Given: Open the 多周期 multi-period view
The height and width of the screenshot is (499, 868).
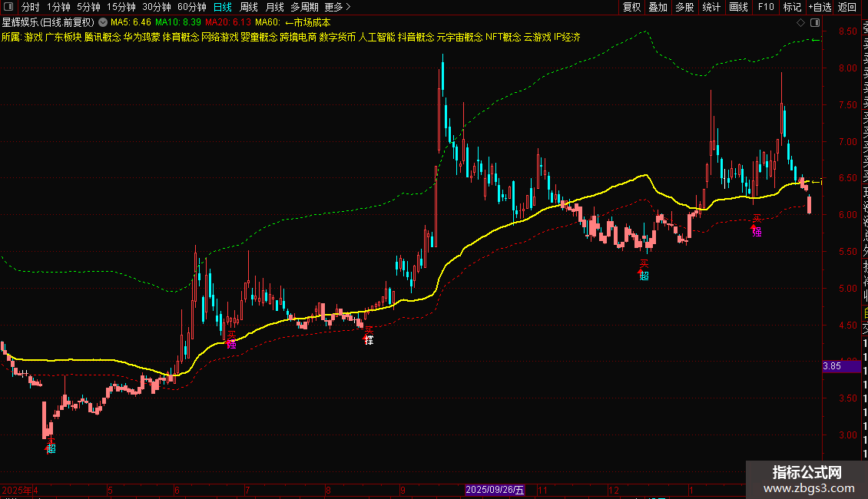Looking at the screenshot, I should coord(304,7).
